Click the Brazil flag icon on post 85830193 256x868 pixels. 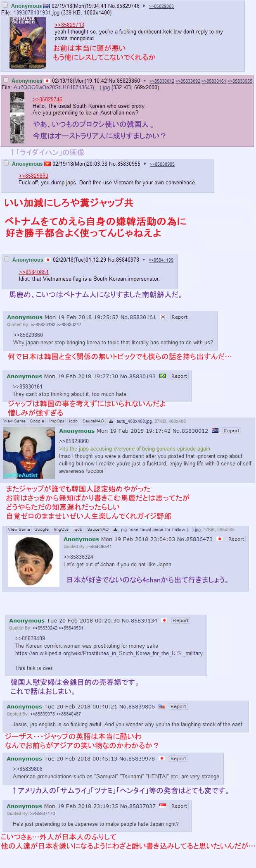pyautogui.click(x=163, y=376)
